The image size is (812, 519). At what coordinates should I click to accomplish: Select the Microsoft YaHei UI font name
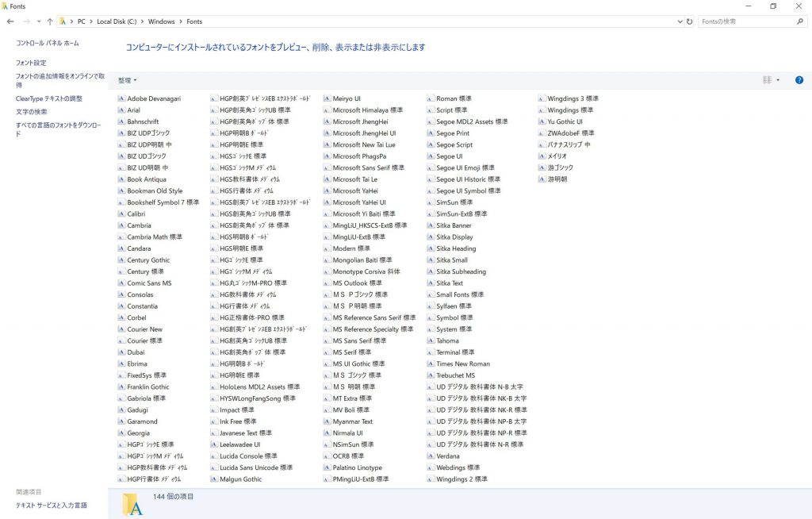(x=359, y=202)
